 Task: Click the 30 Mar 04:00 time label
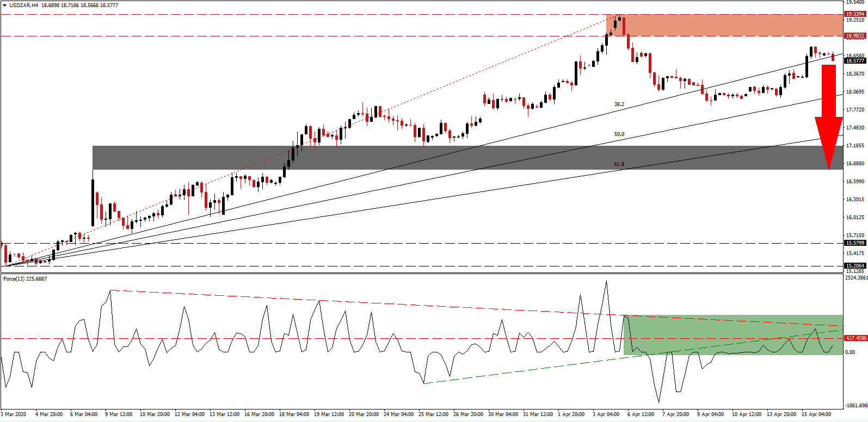point(503,414)
